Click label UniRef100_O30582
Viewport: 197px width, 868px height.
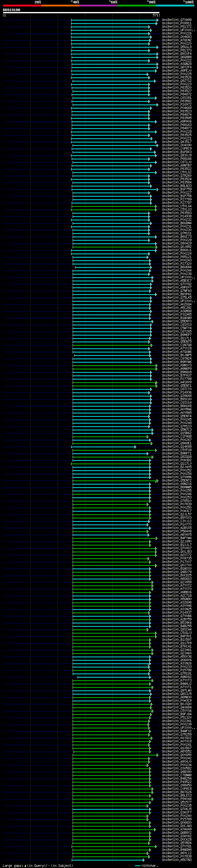coord(177,769)
